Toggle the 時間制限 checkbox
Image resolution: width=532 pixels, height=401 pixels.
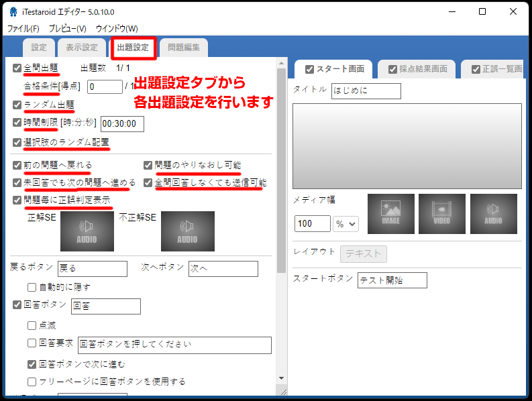click(x=17, y=122)
